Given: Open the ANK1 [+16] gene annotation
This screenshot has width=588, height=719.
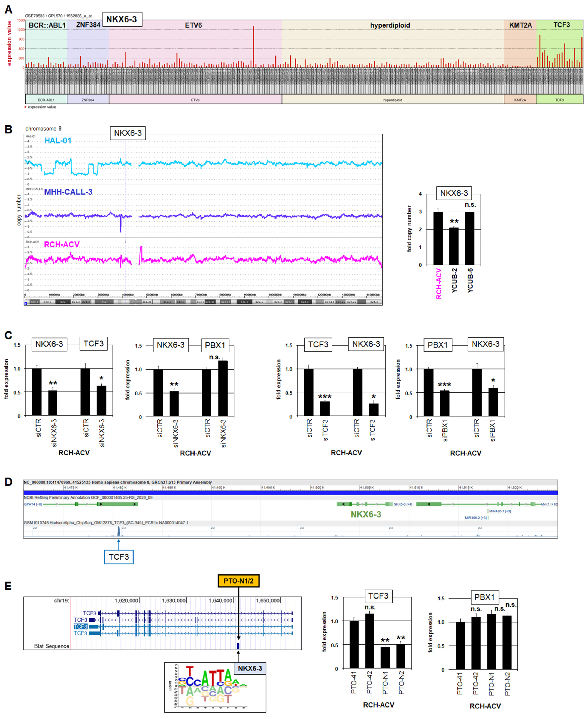Looking at the screenshot, I should coord(548,504).
